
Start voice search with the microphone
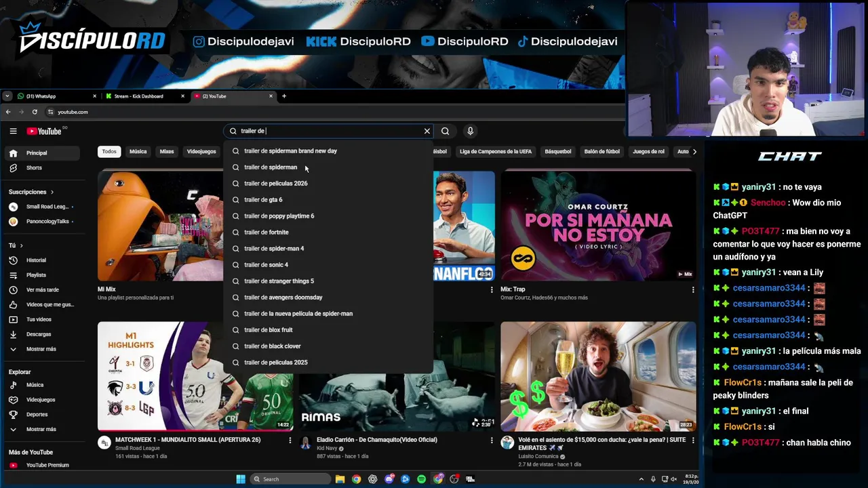[470, 131]
